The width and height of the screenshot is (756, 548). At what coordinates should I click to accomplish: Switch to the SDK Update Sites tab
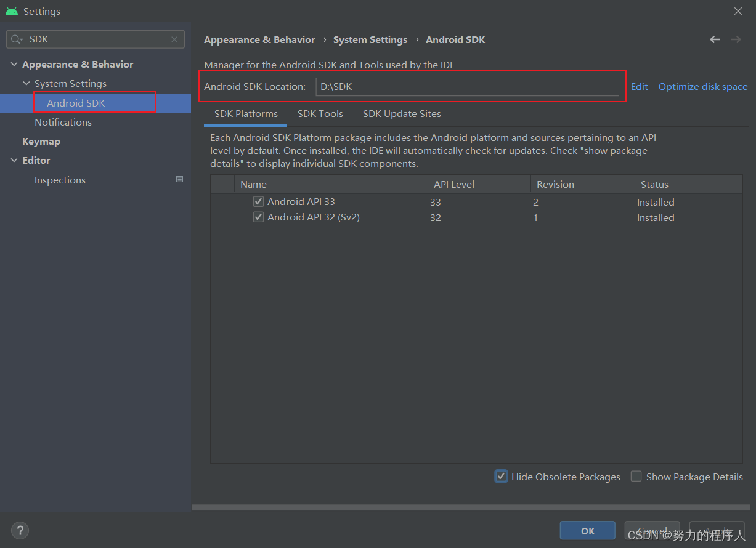402,114
